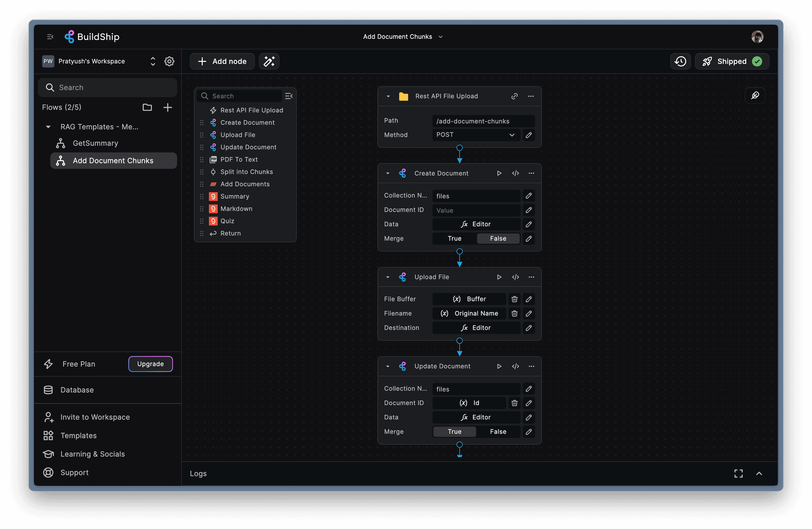Image resolution: width=812 pixels, height=529 pixels.
Task: Click the Upgrade plan button
Action: (x=150, y=364)
